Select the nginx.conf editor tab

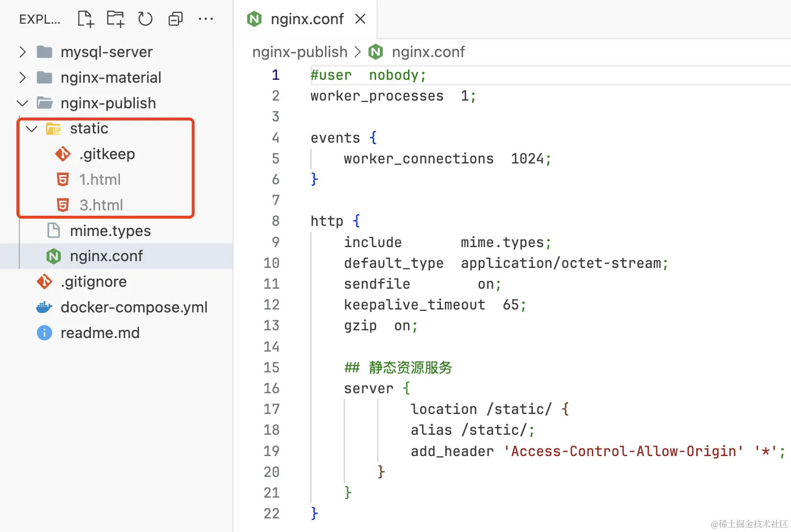pyautogui.click(x=306, y=19)
